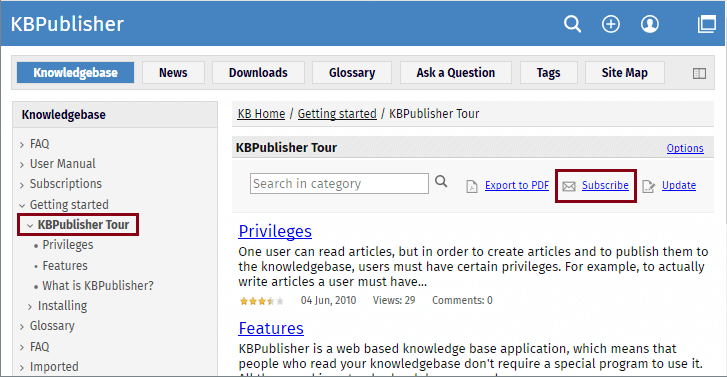Click the Views: 29 text
Image resolution: width=727 pixels, height=377 pixels.
394,300
